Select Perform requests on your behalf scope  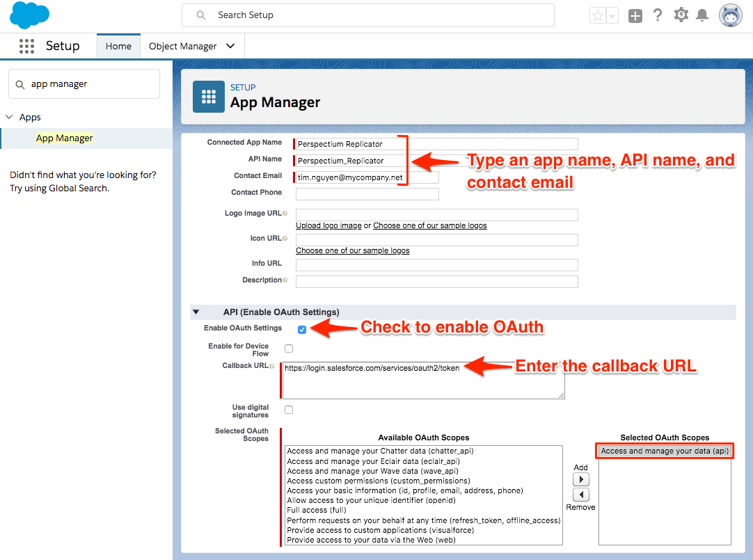[424, 520]
